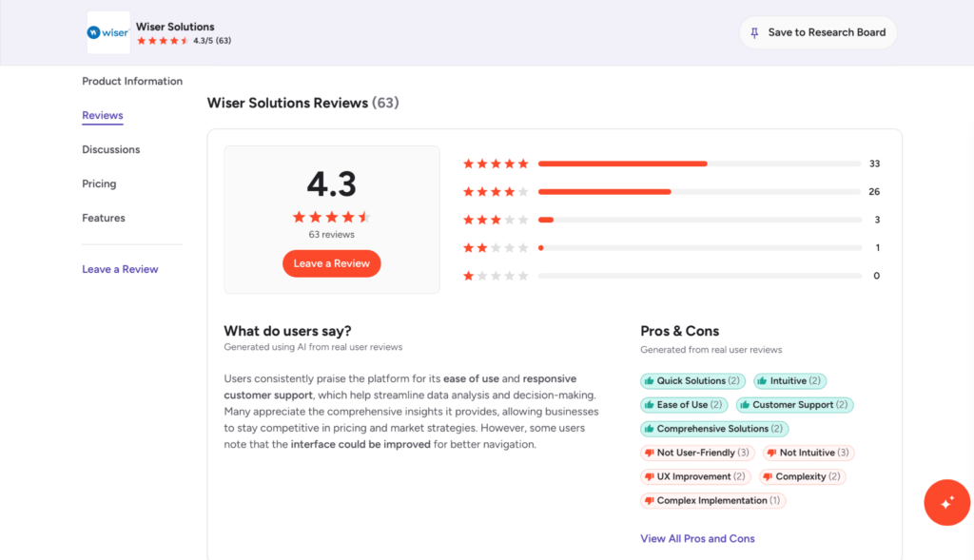This screenshot has width=974, height=560.
Task: Click the two-star rating row stars
Action: tap(496, 248)
